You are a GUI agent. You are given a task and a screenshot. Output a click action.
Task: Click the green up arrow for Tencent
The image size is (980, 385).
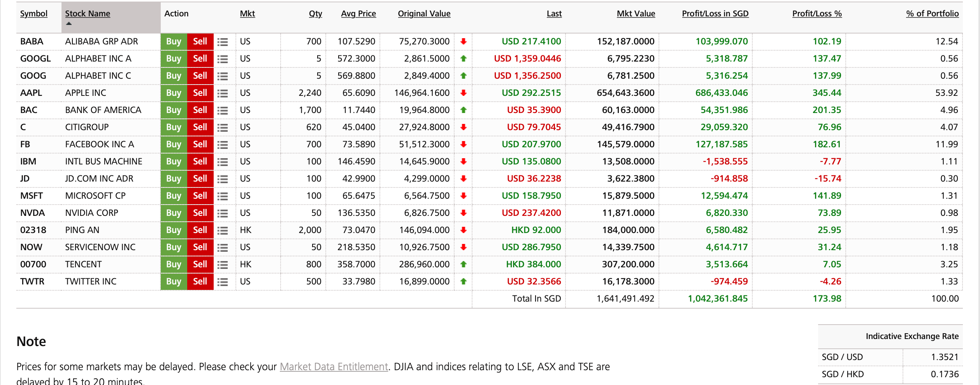tap(463, 264)
